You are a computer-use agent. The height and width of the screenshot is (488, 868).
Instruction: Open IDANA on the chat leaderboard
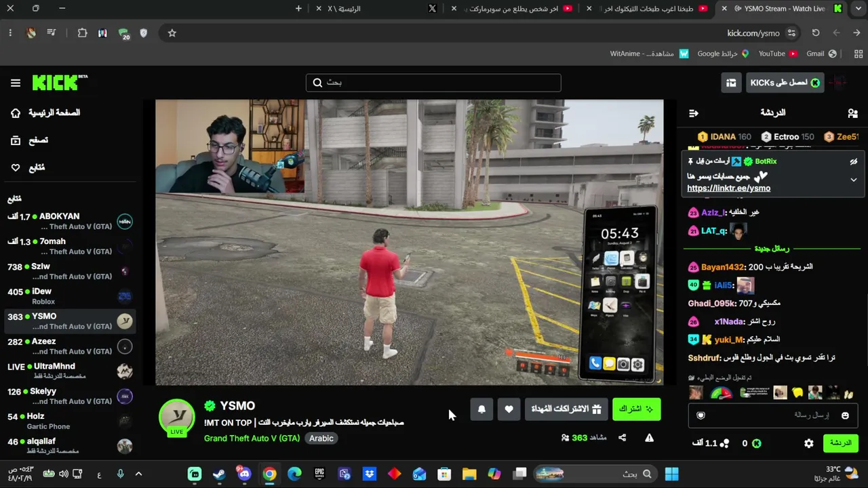[724, 137]
